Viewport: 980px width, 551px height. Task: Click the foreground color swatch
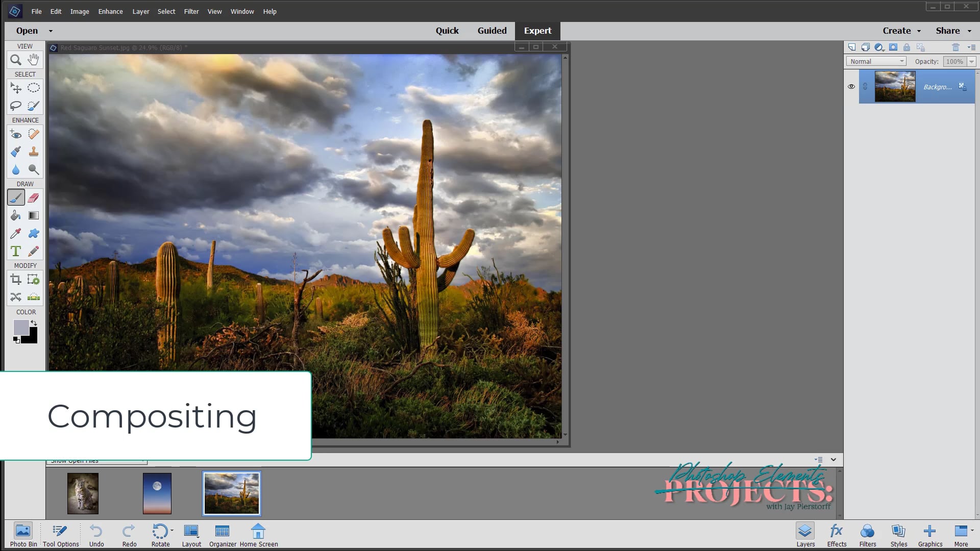click(x=20, y=327)
